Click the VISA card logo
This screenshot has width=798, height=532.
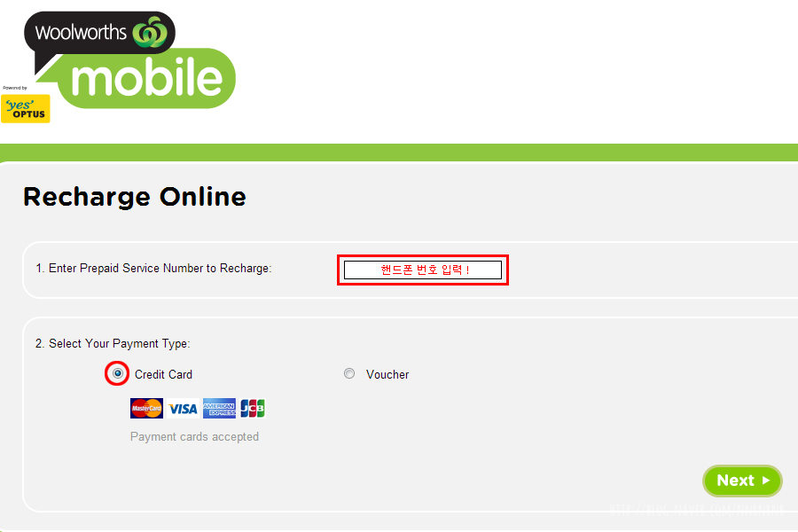pyautogui.click(x=183, y=408)
